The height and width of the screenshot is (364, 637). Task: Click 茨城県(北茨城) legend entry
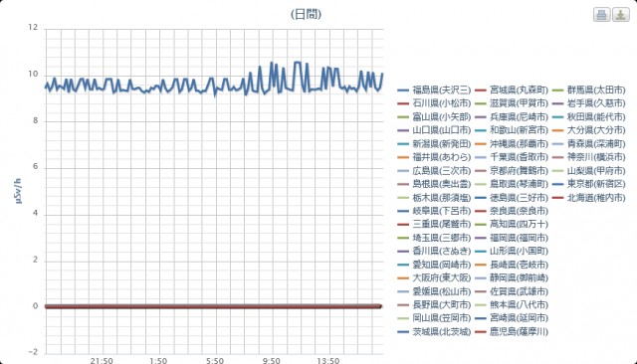(434, 332)
